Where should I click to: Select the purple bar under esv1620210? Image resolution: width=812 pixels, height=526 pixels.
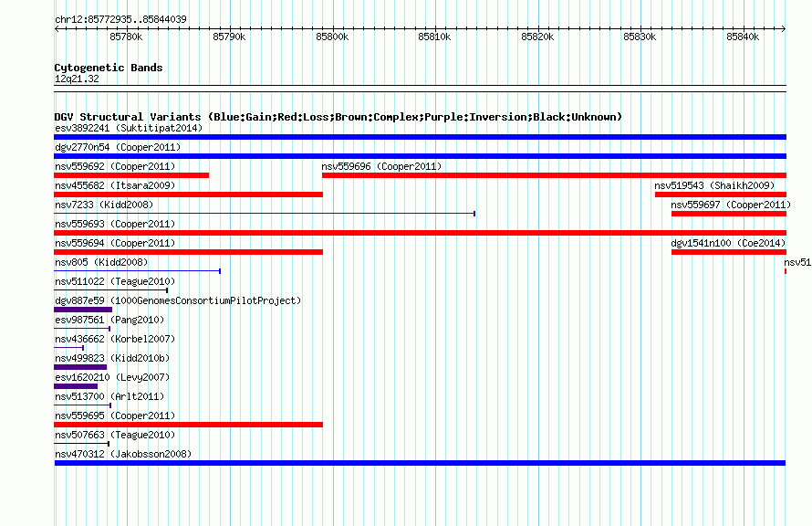(76, 386)
